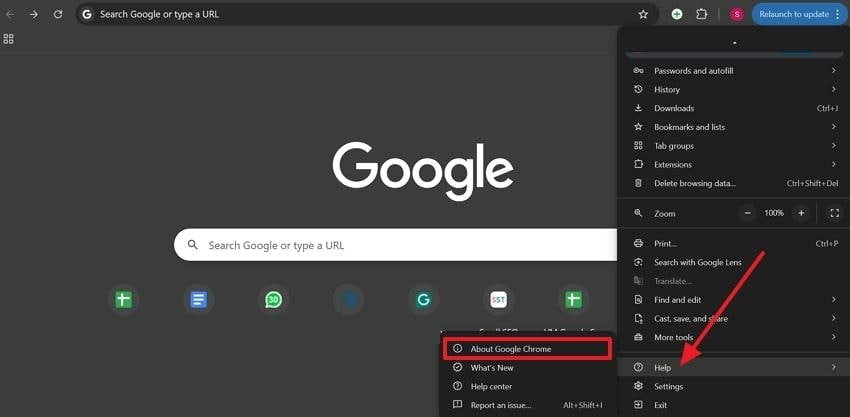Open the blue Google Docs shortcut
The width and height of the screenshot is (850, 417).
click(198, 300)
